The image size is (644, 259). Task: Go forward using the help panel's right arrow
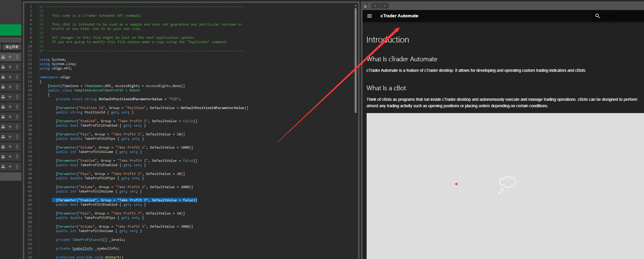pos(385,6)
